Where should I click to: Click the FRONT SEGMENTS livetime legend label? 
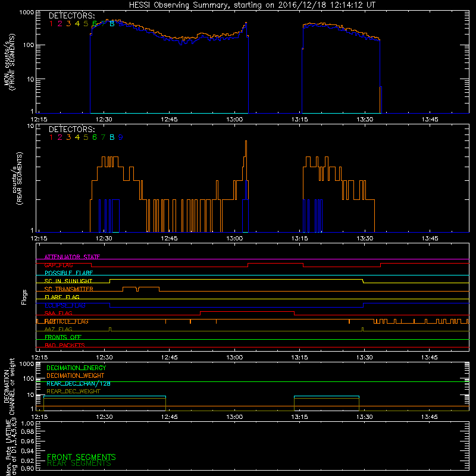point(82,457)
